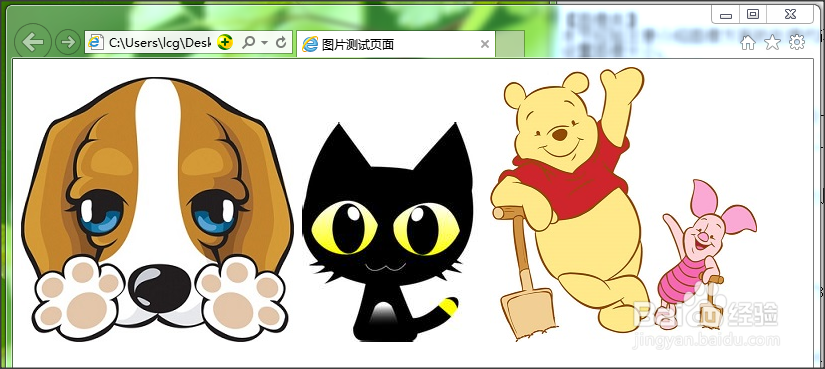This screenshot has height=369, width=825.
Task: Click the magnifier search icon in address bar
Action: (x=248, y=43)
